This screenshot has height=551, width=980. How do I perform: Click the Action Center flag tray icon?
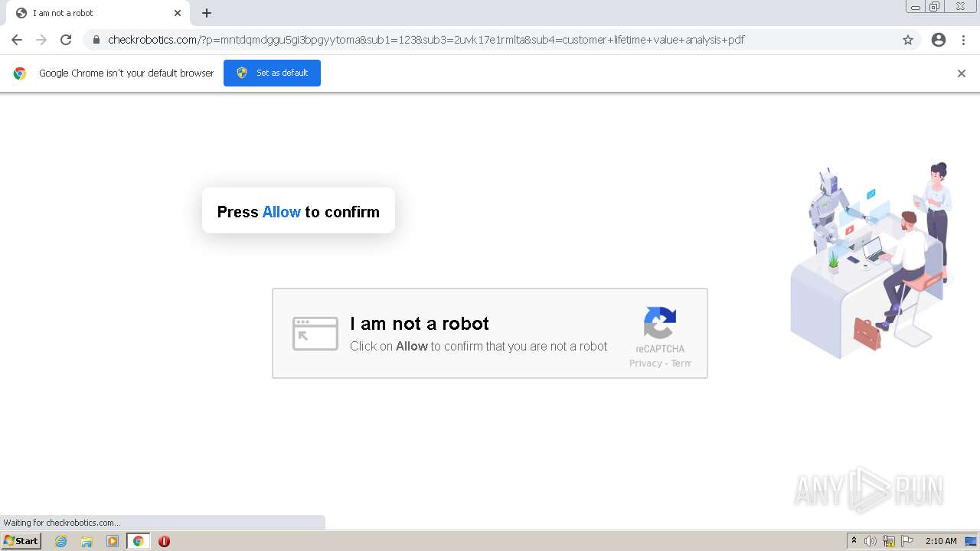coord(907,541)
